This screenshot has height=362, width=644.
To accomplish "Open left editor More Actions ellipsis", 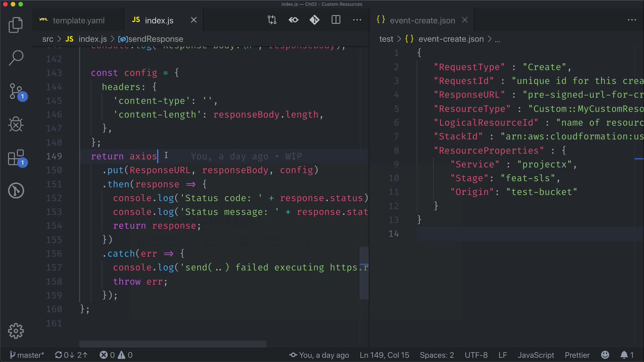I will [x=357, y=20].
